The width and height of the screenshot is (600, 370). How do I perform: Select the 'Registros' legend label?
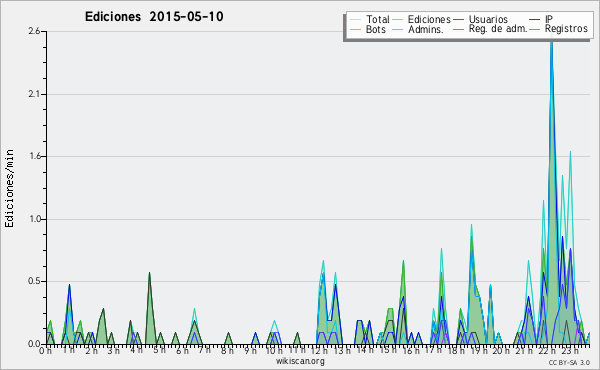[x=566, y=29]
